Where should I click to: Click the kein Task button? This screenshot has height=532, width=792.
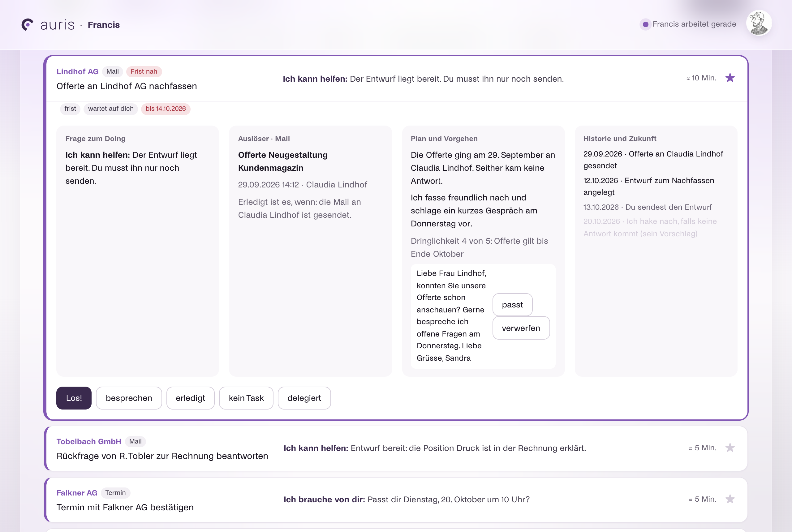tap(246, 398)
